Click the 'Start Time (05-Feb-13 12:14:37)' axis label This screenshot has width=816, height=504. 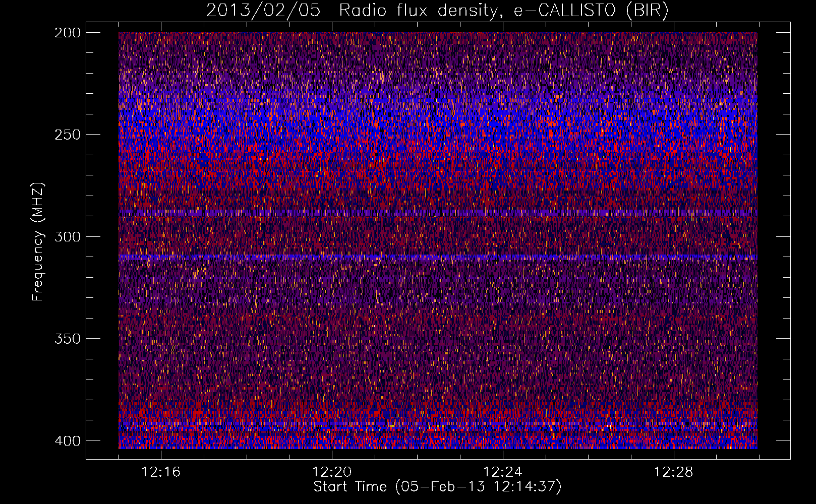pyautogui.click(x=437, y=487)
